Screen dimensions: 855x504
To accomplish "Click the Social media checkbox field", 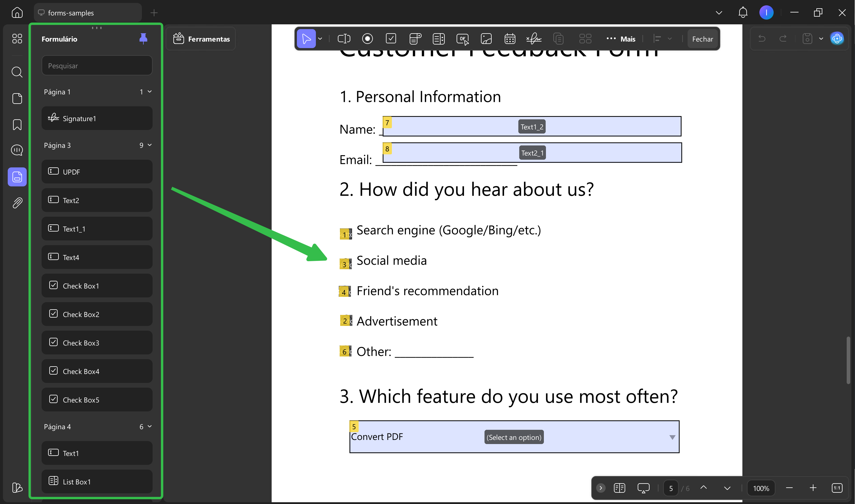I will pyautogui.click(x=345, y=264).
